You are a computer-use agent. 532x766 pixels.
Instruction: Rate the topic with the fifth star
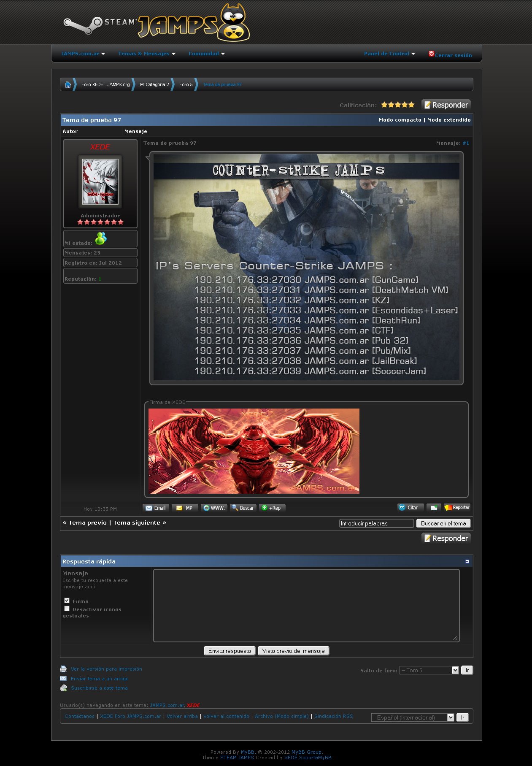[x=411, y=105]
